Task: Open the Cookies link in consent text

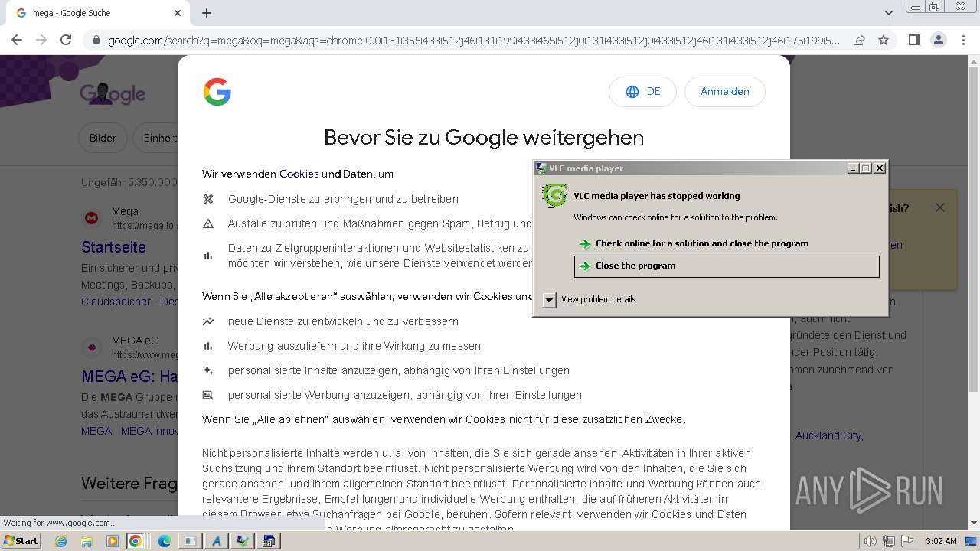Action: pos(299,174)
